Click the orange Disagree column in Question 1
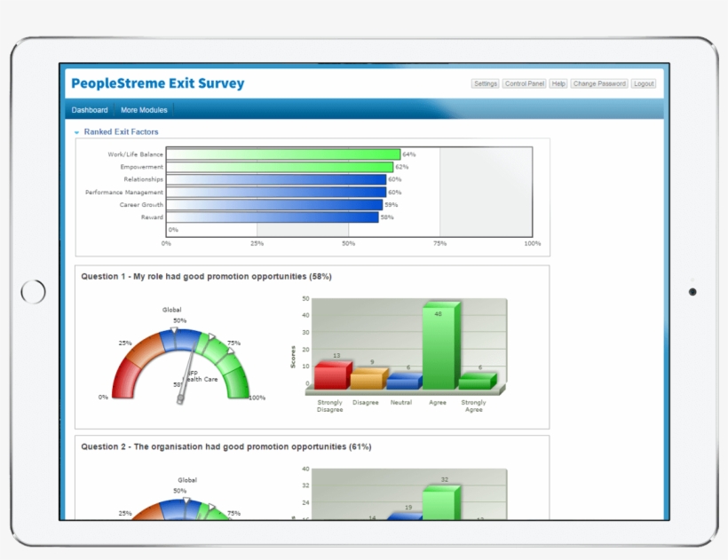The width and height of the screenshot is (728, 560). (365, 380)
